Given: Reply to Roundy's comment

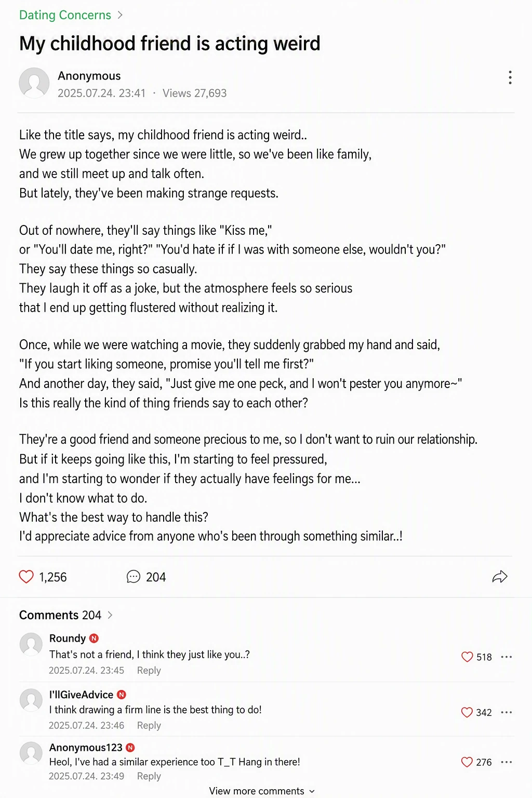Looking at the screenshot, I should coord(149,670).
